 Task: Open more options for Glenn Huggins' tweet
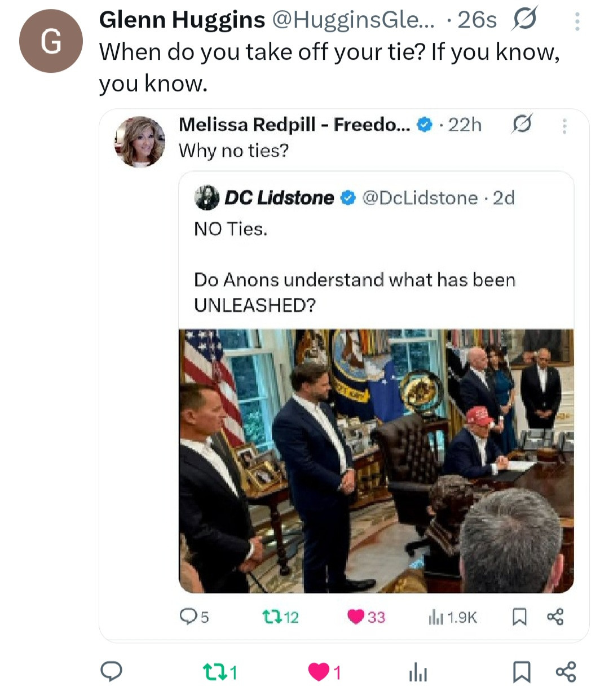pyautogui.click(x=576, y=21)
